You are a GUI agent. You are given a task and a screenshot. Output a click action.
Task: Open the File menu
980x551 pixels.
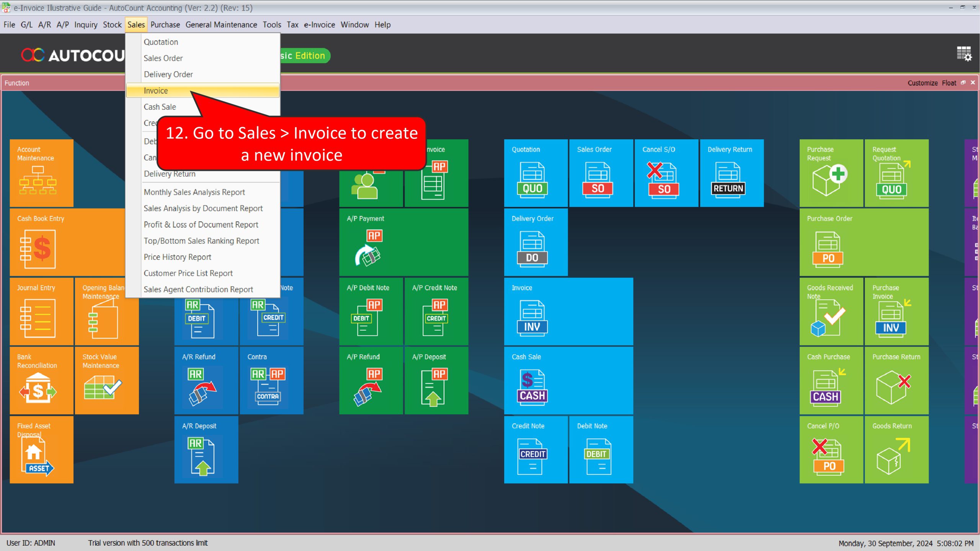click(x=9, y=24)
